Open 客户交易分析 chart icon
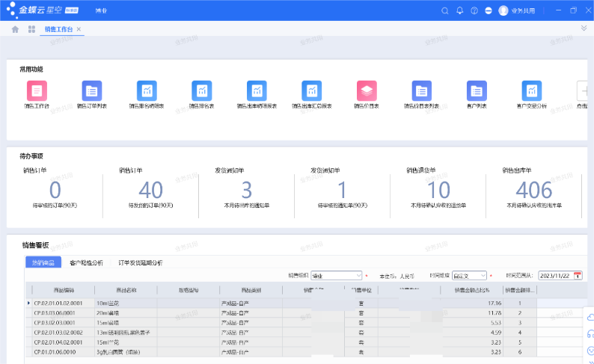Image resolution: width=594 pixels, height=364 pixels. [x=531, y=91]
